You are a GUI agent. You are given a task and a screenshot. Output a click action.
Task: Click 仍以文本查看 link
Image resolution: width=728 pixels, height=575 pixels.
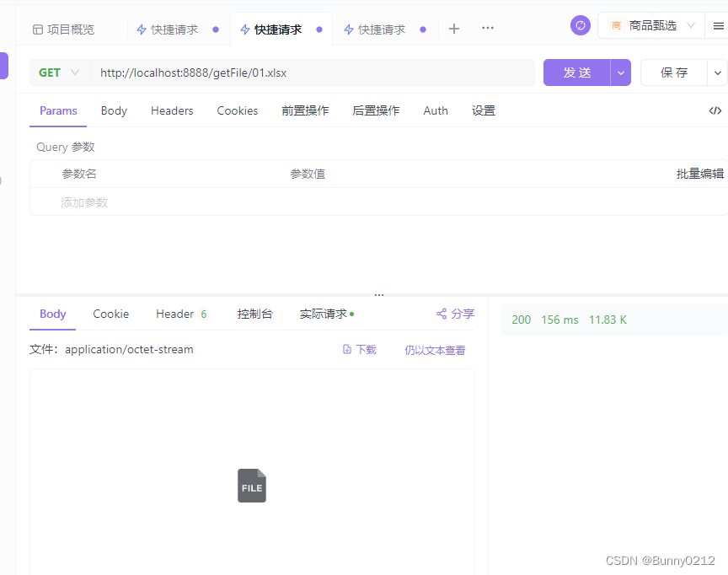point(435,350)
